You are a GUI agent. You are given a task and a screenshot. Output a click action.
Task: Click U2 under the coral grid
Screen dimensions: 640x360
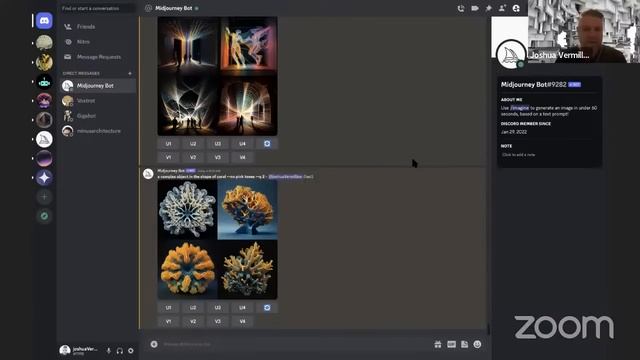tap(193, 307)
